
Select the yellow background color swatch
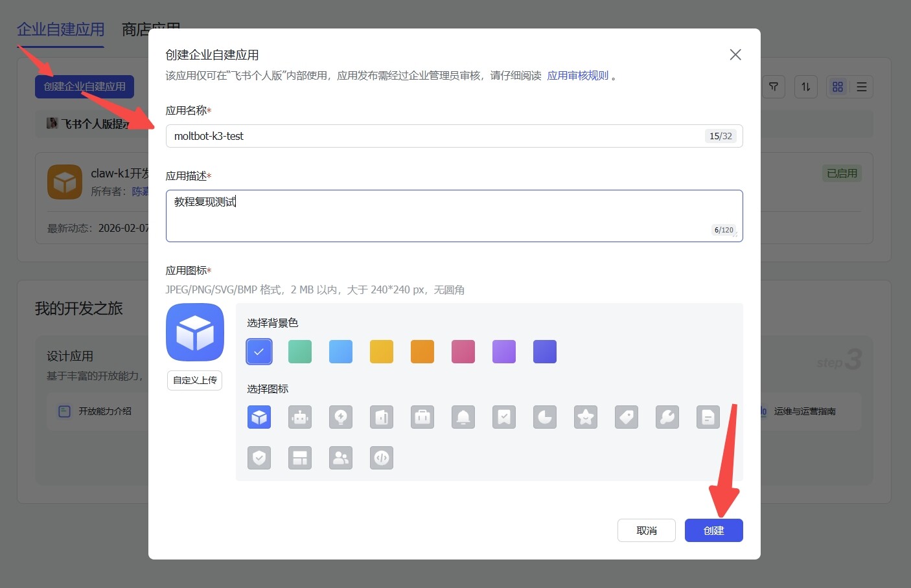point(382,352)
